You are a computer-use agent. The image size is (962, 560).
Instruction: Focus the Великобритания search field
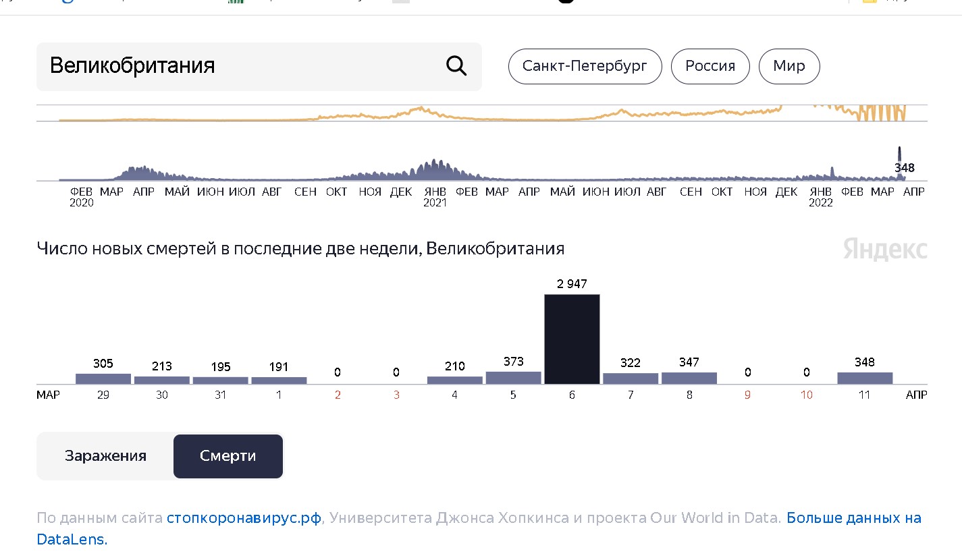point(236,66)
